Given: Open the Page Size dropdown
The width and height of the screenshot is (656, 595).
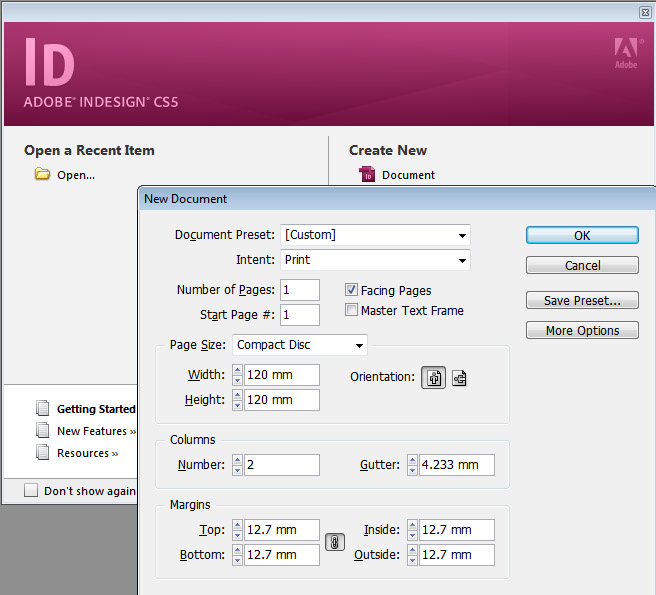Looking at the screenshot, I should [x=300, y=345].
